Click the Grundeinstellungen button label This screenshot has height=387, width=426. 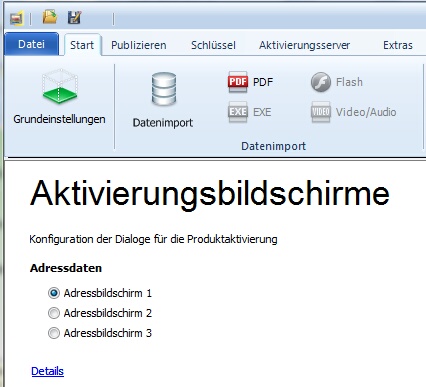click(x=59, y=119)
